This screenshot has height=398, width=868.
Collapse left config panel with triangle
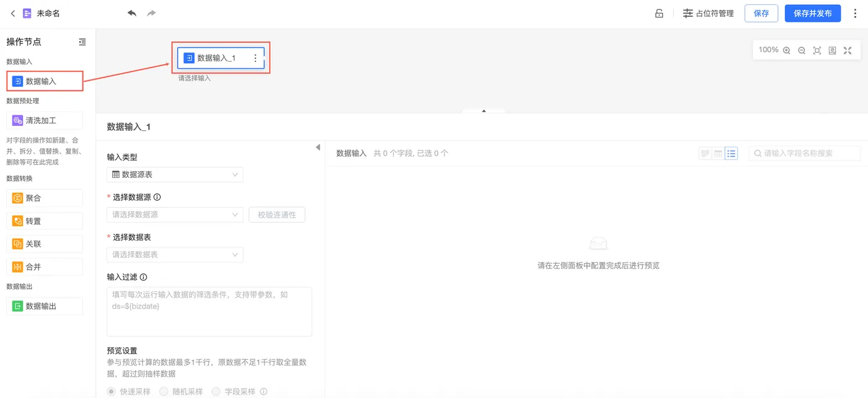click(317, 148)
